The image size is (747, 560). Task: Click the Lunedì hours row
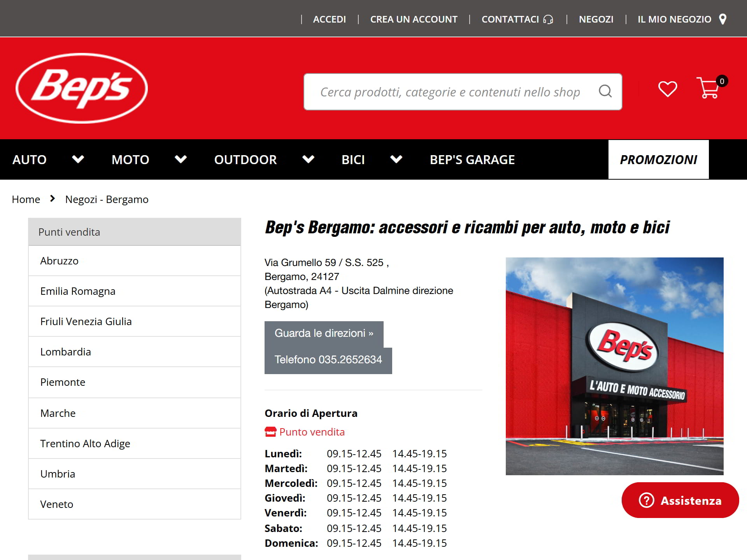click(x=356, y=454)
